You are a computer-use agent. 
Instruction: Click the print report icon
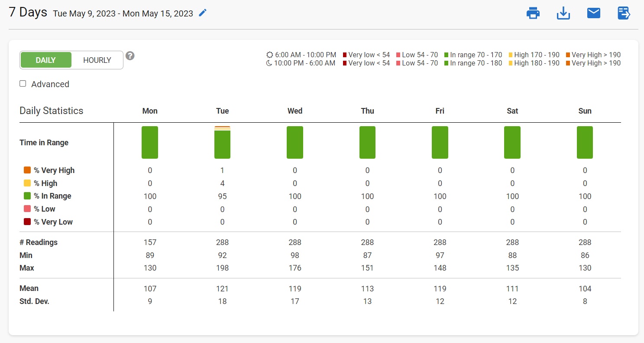coord(533,13)
